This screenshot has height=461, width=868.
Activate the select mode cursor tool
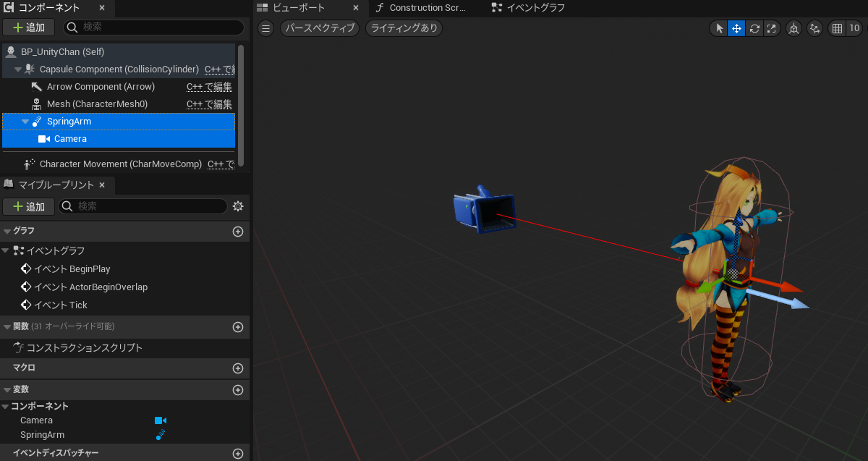click(719, 28)
